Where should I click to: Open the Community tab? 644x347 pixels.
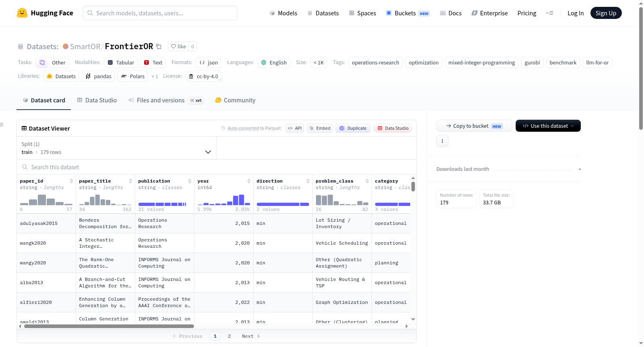point(235,100)
